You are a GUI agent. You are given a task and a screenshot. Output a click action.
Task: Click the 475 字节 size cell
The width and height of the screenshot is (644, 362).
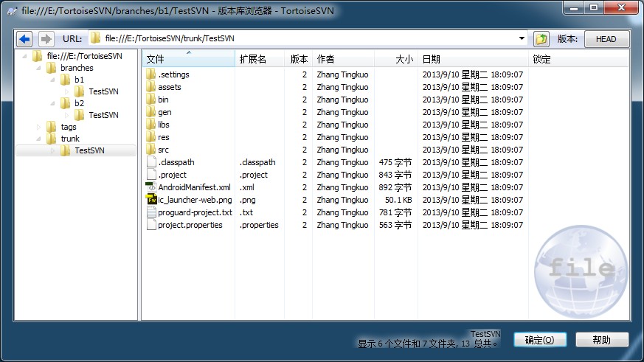[x=395, y=162]
